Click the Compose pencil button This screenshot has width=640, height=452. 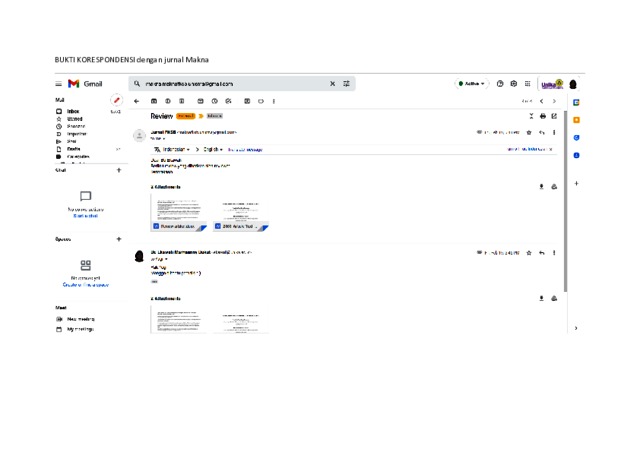pyautogui.click(x=117, y=101)
